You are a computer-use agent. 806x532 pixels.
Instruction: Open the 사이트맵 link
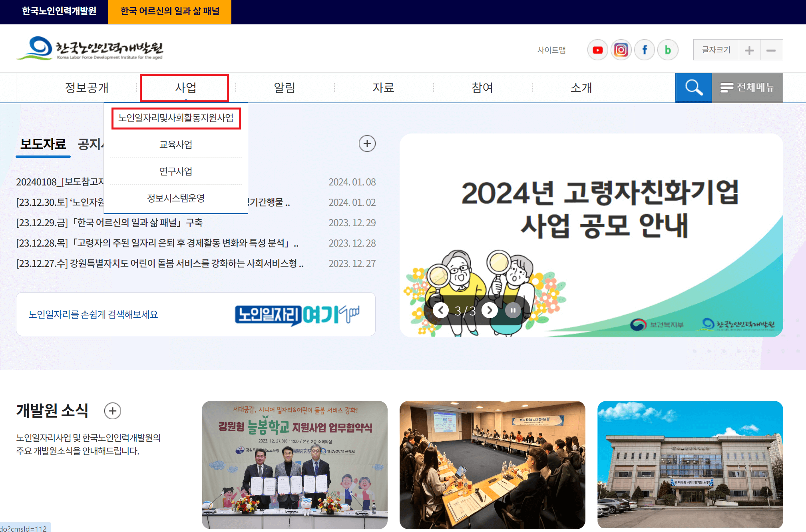pyautogui.click(x=551, y=50)
